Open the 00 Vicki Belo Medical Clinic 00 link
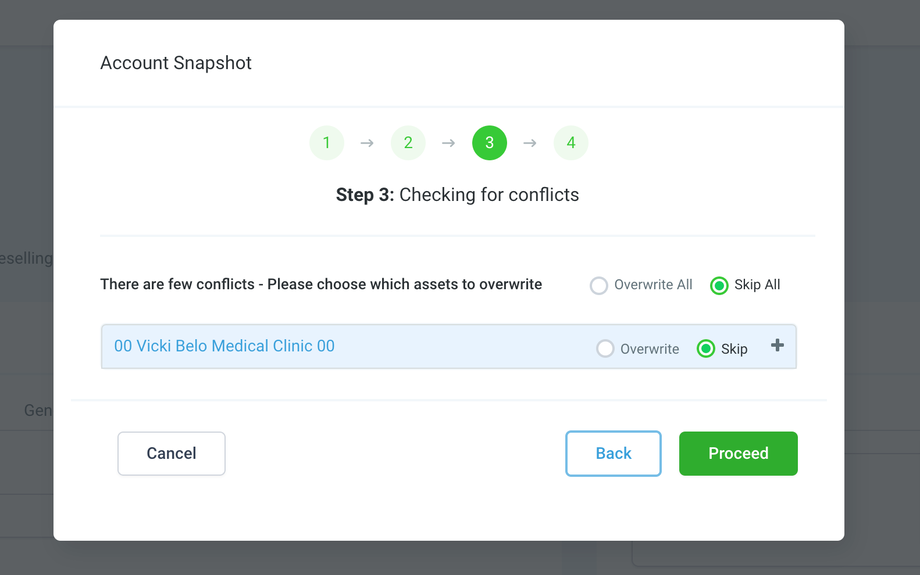 click(224, 346)
